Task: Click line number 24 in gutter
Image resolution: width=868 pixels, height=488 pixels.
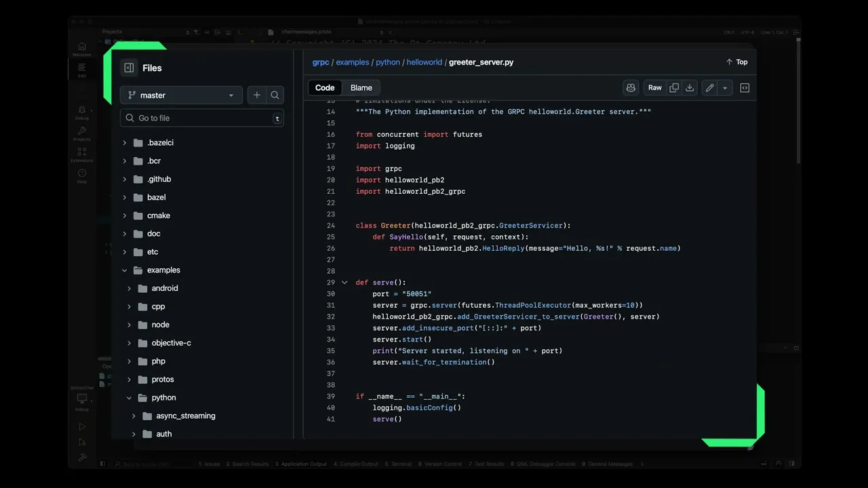Action: pyautogui.click(x=331, y=226)
